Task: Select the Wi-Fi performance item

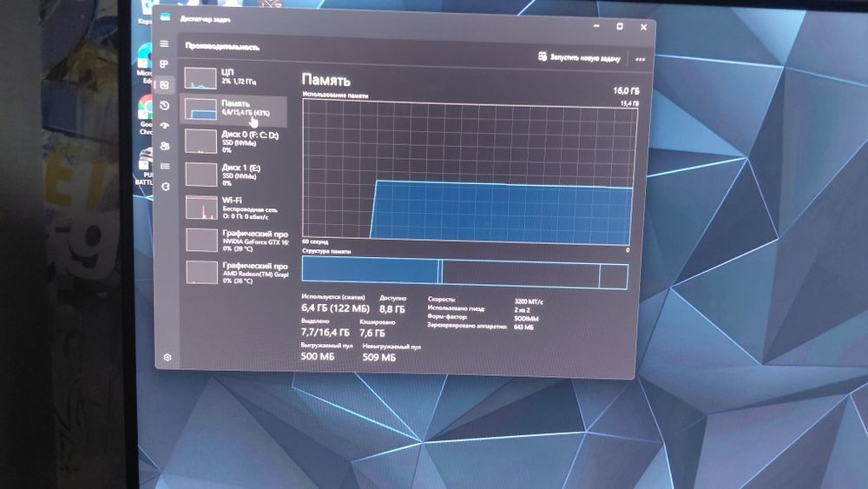Action: [236, 208]
